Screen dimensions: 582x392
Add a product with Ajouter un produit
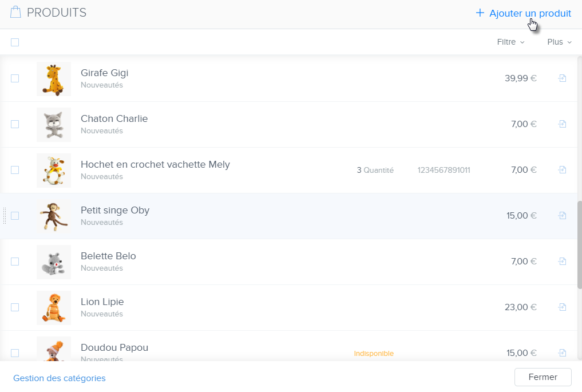(x=523, y=13)
